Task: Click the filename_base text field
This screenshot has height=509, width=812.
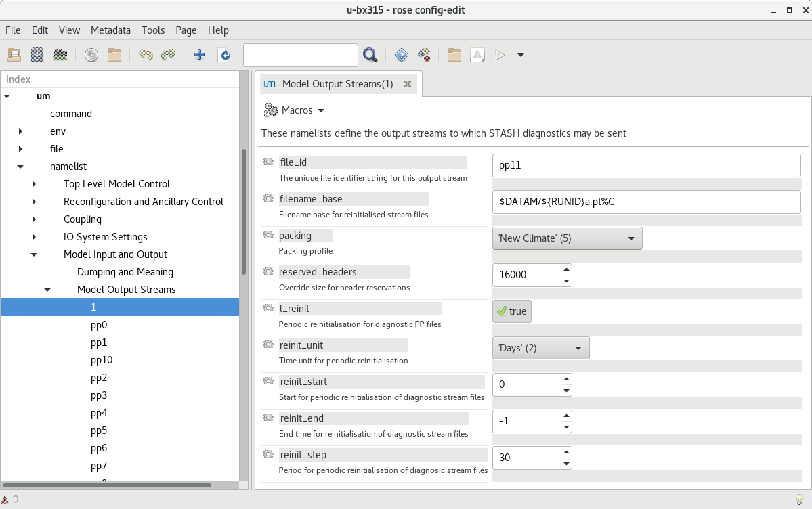Action: coord(646,202)
